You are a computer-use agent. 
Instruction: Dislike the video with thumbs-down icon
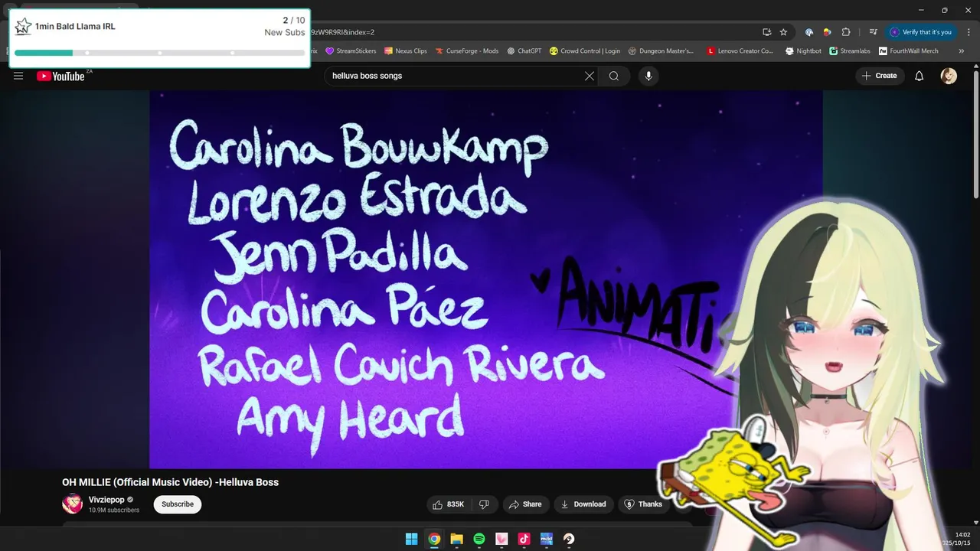pyautogui.click(x=484, y=504)
